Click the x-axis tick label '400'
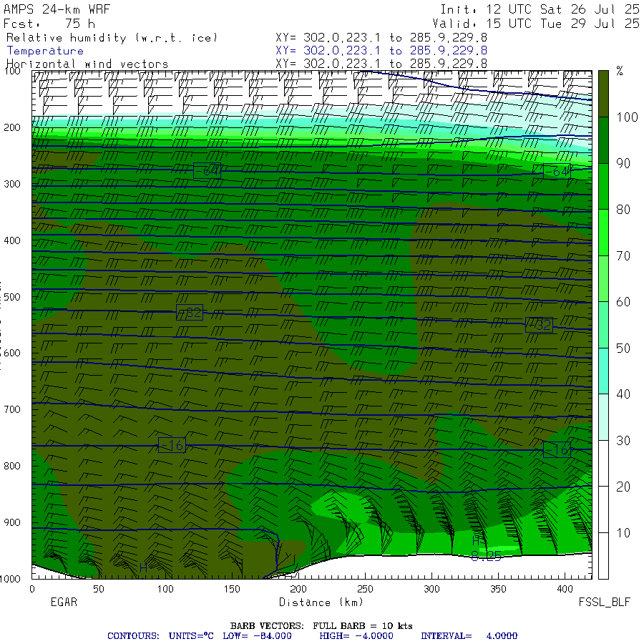The image size is (644, 644). click(x=565, y=589)
